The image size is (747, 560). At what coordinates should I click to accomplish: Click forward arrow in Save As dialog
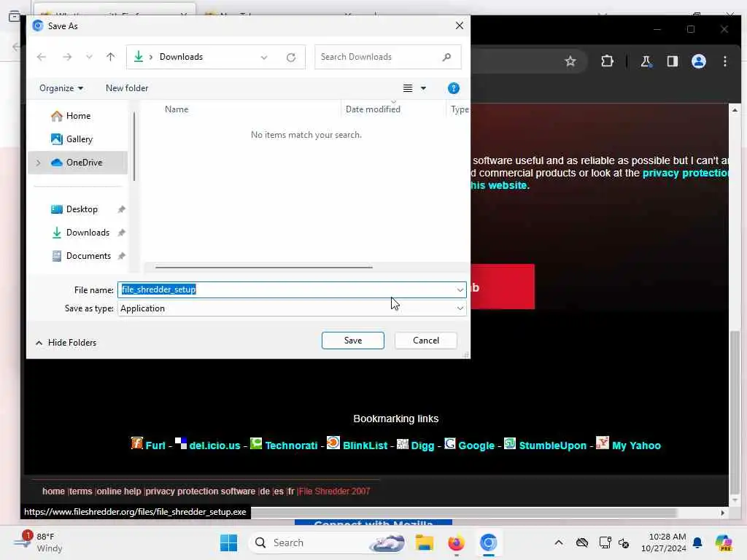[x=67, y=57]
